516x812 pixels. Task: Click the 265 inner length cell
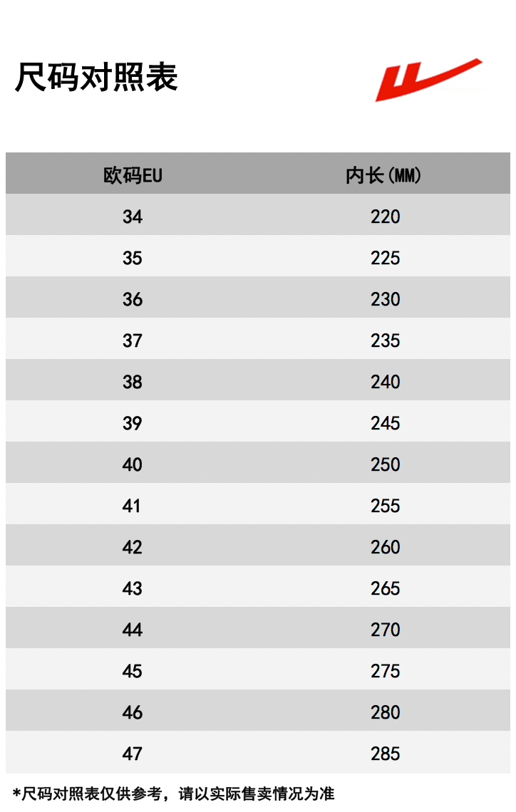[385, 588]
